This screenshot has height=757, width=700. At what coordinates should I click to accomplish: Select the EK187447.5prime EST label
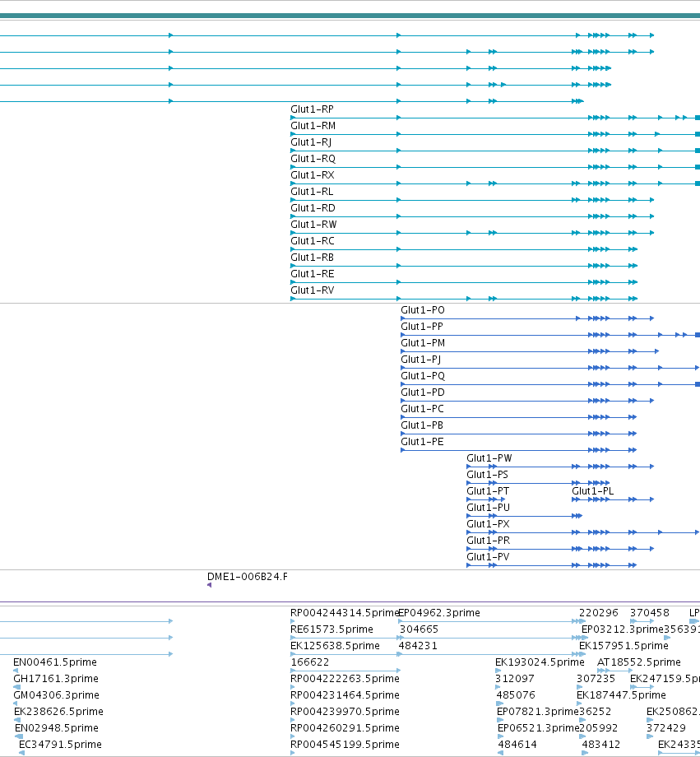click(x=621, y=695)
